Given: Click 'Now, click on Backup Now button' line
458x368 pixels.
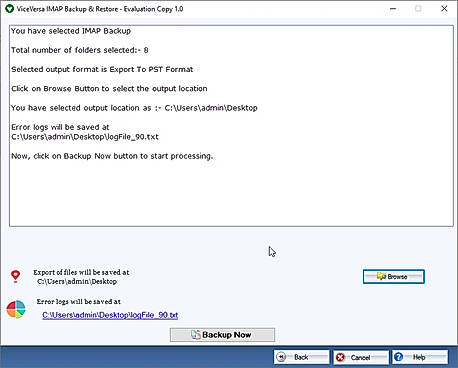Looking at the screenshot, I should (x=112, y=156).
